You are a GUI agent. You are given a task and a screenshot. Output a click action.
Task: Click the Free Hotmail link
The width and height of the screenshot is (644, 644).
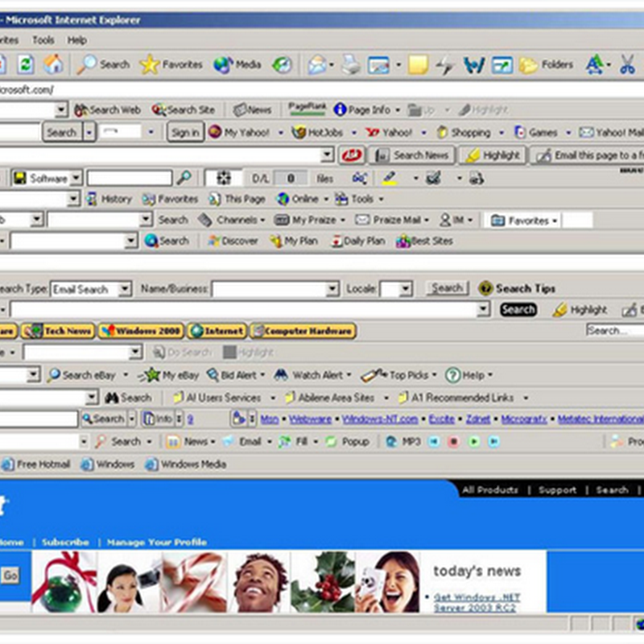pyautogui.click(x=35, y=464)
